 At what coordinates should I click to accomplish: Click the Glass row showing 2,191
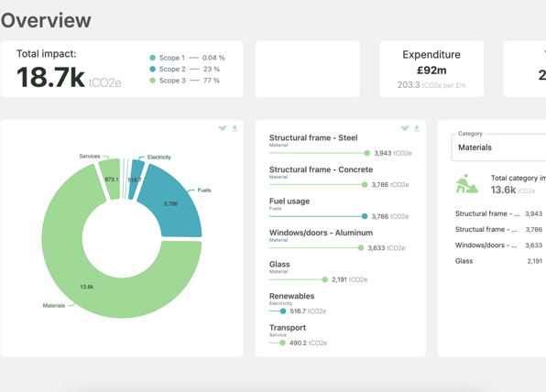(498, 261)
